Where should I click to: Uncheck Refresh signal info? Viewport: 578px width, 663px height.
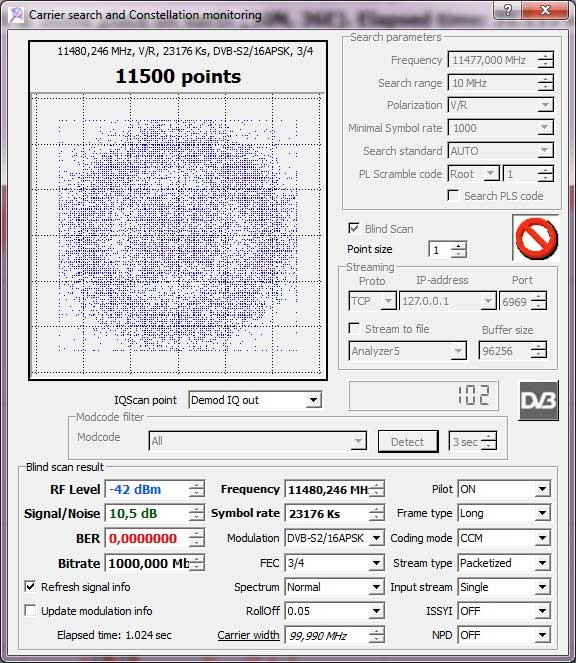point(30,587)
